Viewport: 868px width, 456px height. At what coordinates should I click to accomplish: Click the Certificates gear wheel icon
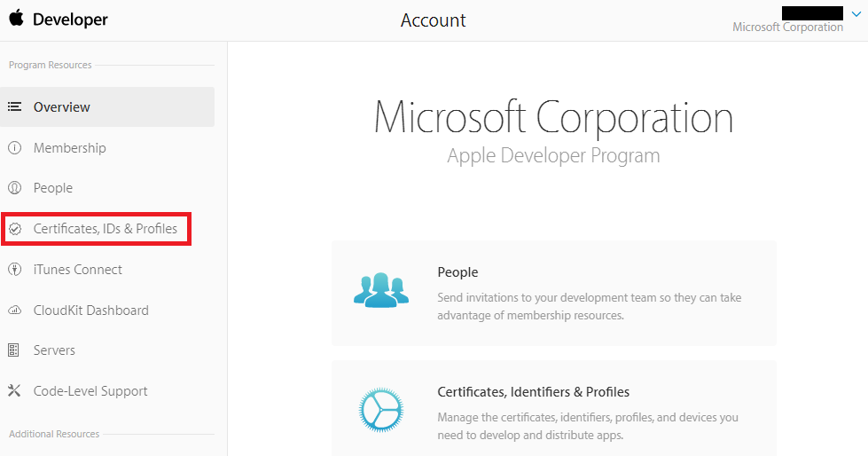381,410
